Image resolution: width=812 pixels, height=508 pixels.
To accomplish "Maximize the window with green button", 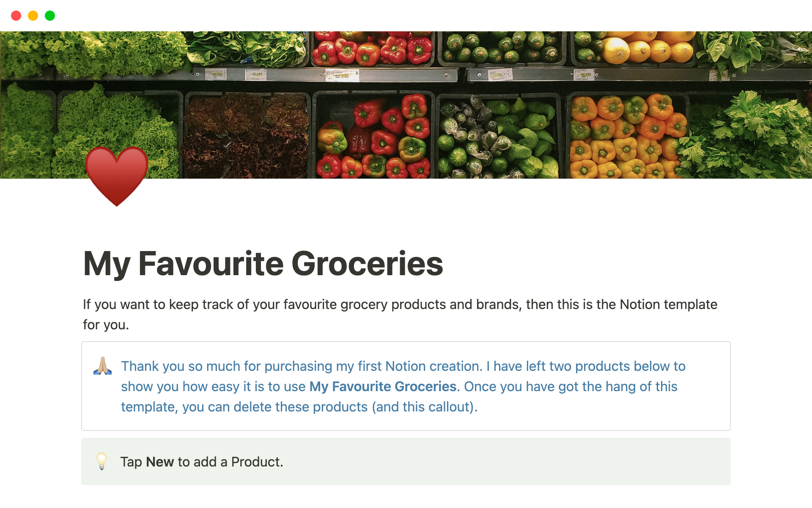I will [50, 16].
